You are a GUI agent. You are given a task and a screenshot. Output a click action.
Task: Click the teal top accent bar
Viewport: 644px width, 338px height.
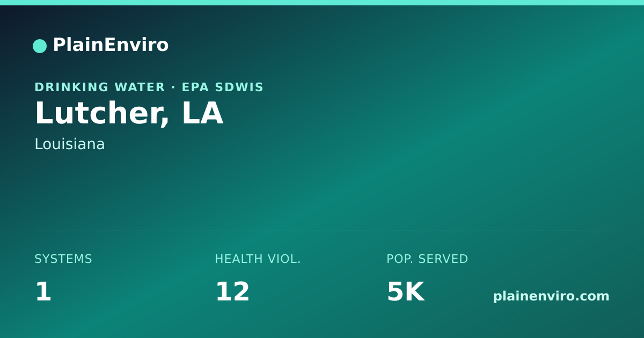click(322, 3)
